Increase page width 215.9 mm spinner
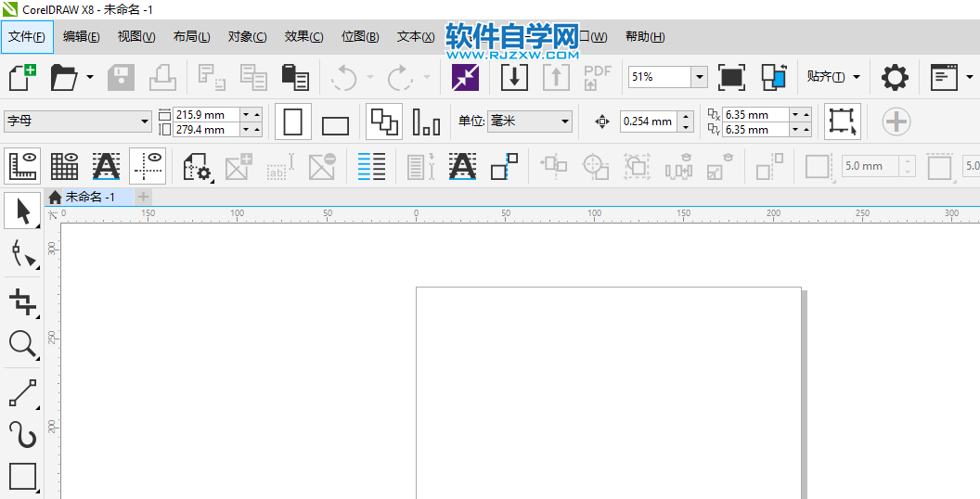This screenshot has width=980, height=499. click(256, 115)
